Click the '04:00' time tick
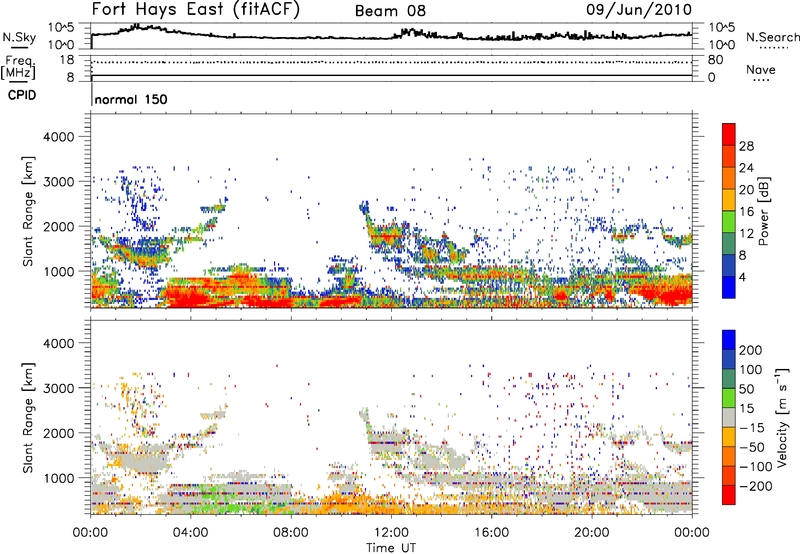The height and width of the screenshot is (554, 800). point(191,533)
